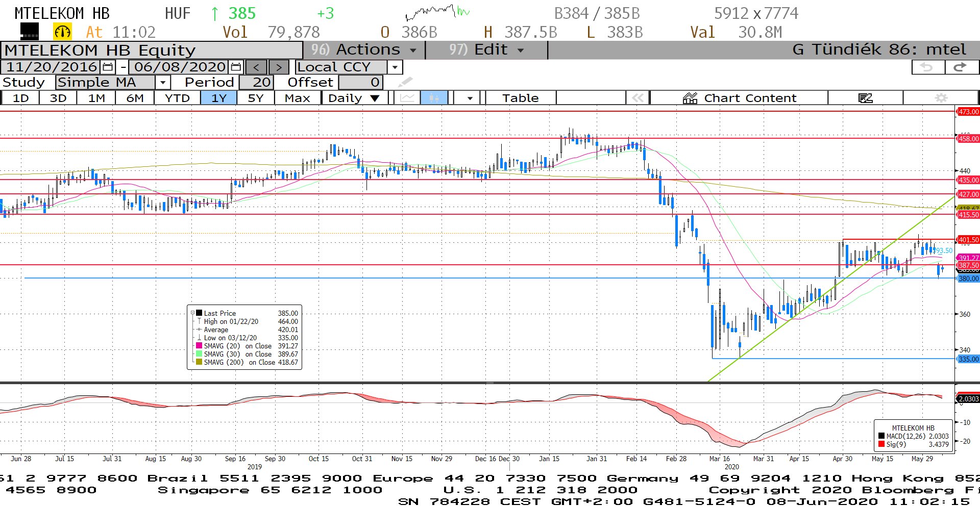The image size is (980, 530).
Task: Click the 415.50 red price level label
Action: 968,215
